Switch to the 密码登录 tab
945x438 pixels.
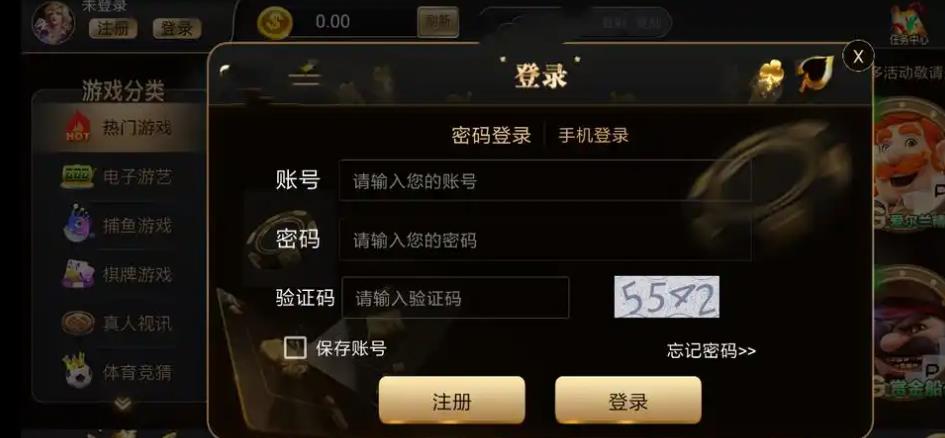click(491, 136)
